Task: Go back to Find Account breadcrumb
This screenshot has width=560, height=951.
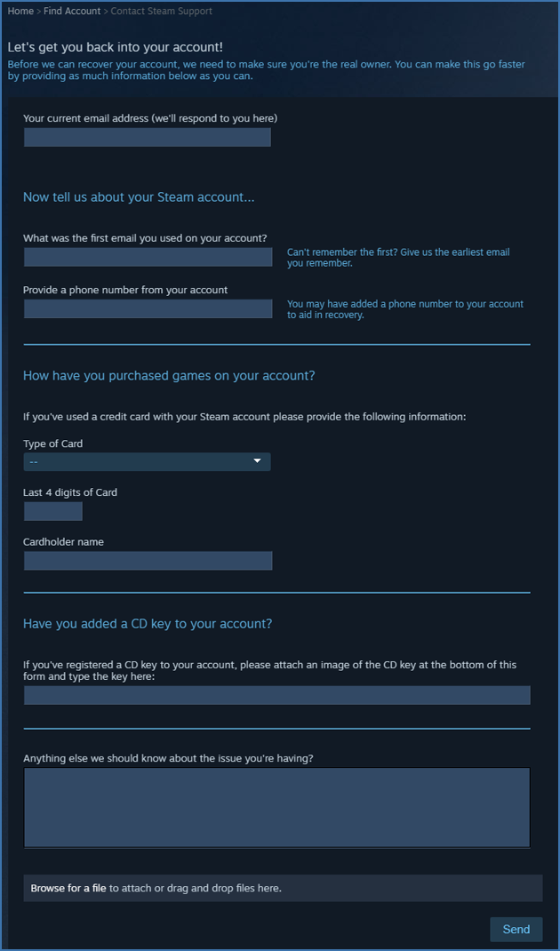Action: click(x=72, y=12)
